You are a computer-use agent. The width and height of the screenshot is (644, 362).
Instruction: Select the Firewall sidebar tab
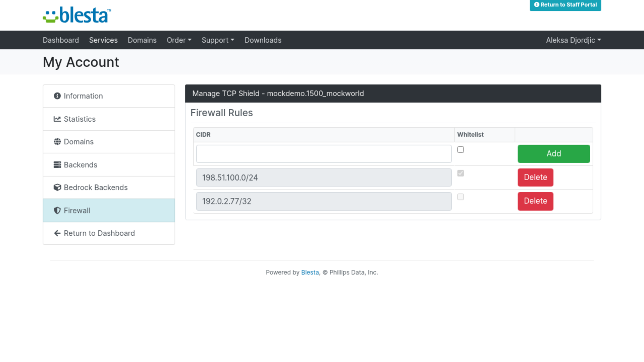[109, 210]
